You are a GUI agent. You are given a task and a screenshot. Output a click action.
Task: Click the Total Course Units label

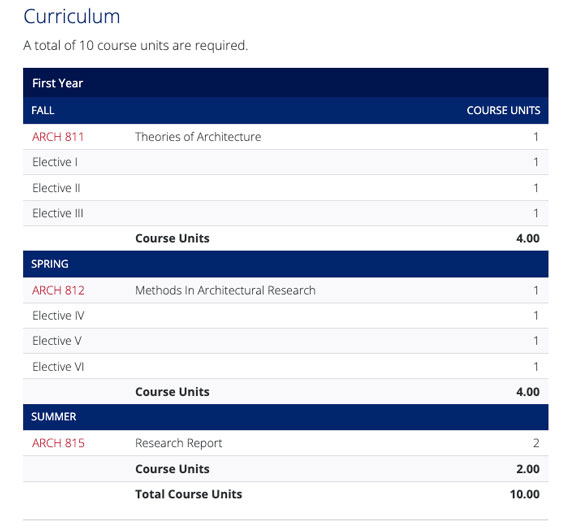tap(189, 494)
